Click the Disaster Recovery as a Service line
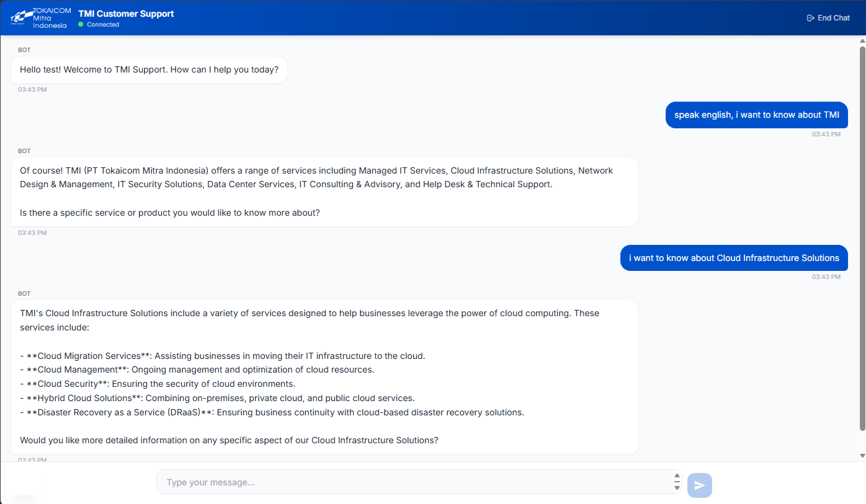 tap(272, 412)
